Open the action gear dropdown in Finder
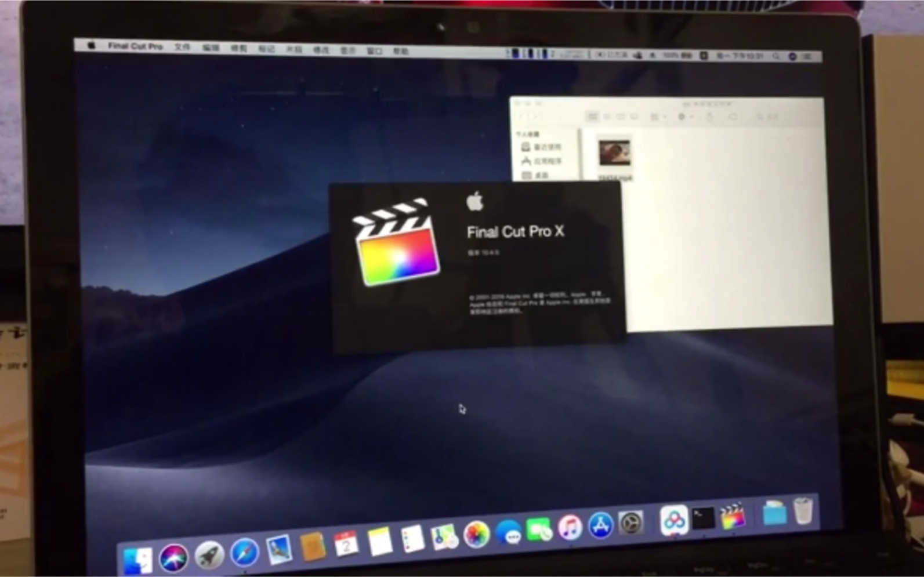This screenshot has height=577, width=924. tap(685, 117)
